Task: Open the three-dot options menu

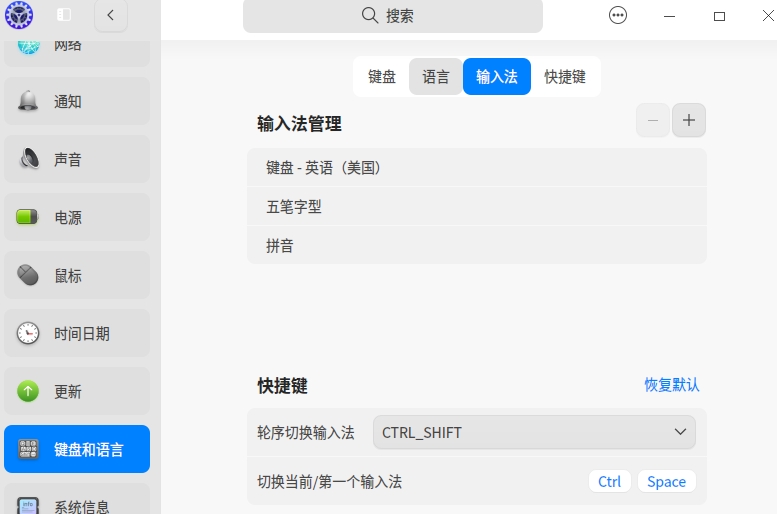Action: pos(617,15)
